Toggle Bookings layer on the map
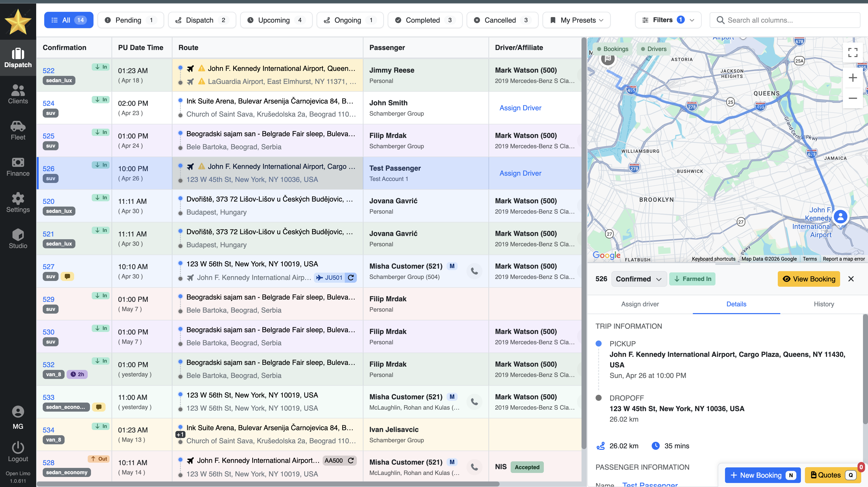Screen dimensions: 868x487 [x=612, y=49]
